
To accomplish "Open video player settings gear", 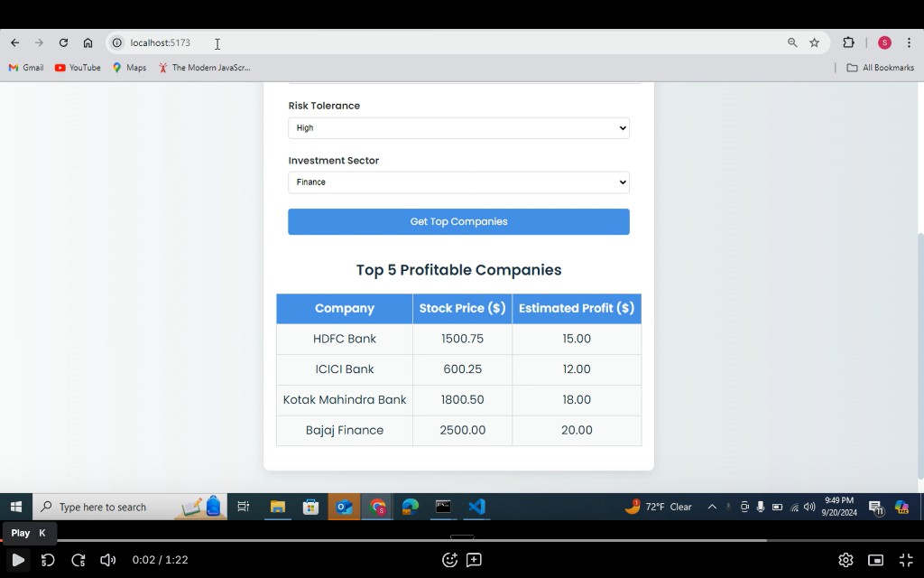I will tap(845, 560).
